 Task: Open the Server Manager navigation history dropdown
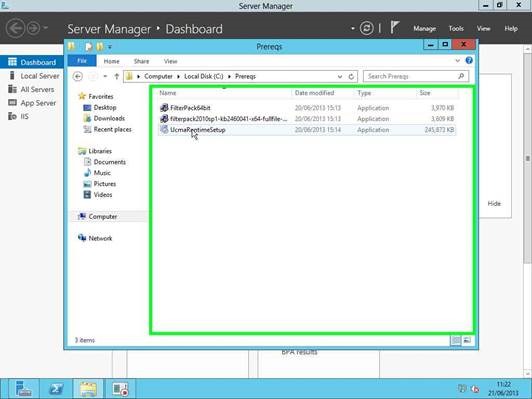point(45,28)
